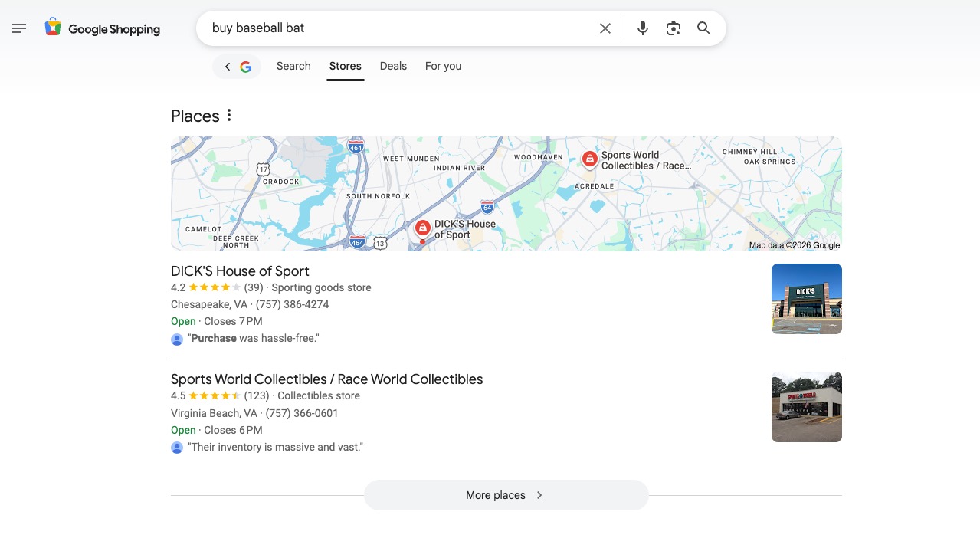Clear the search box text

[605, 28]
